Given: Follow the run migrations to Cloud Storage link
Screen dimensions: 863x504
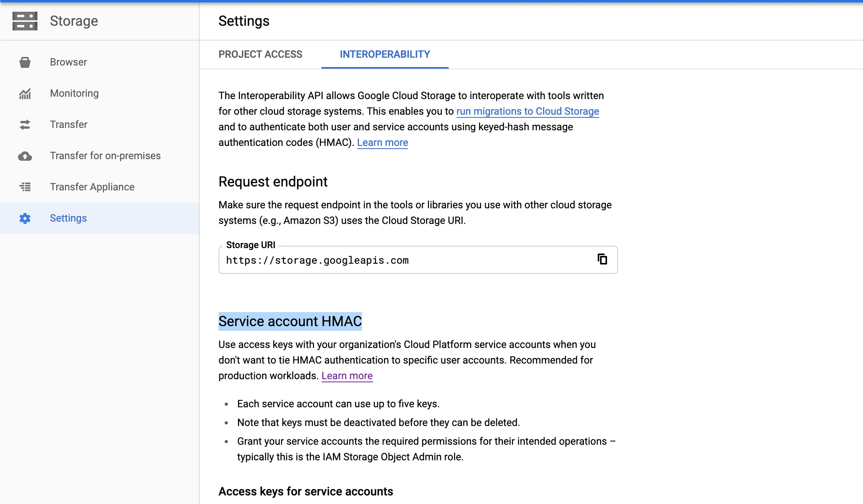Looking at the screenshot, I should (x=527, y=112).
